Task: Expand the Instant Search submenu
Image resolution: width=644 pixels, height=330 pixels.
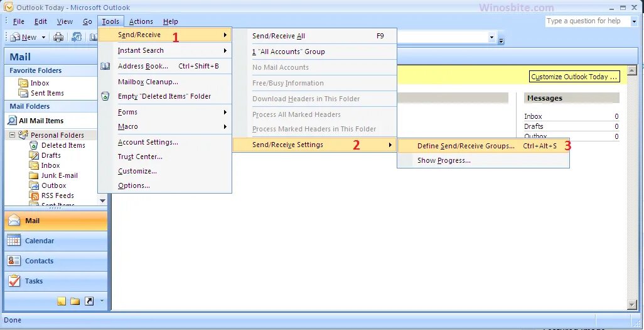Action: [x=165, y=51]
